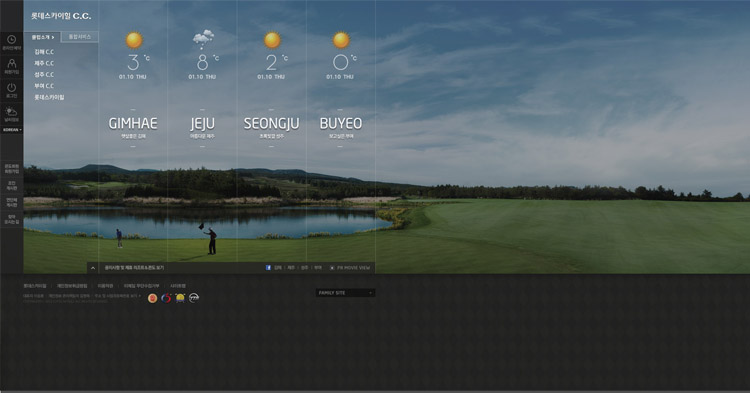Open the FAMILY SITE dropdown
This screenshot has width=750, height=393.
(345, 293)
